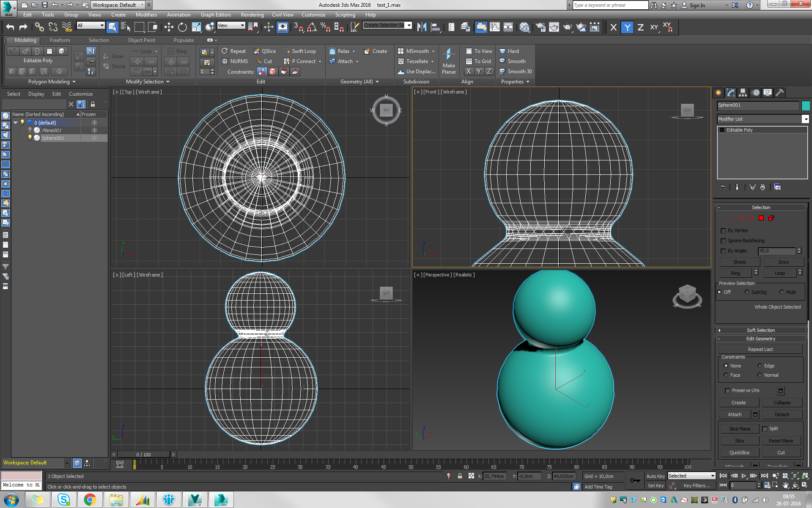Screen dimensions: 812x508
Task: Switch to the Object Paint ribbon tab
Action: pos(141,40)
